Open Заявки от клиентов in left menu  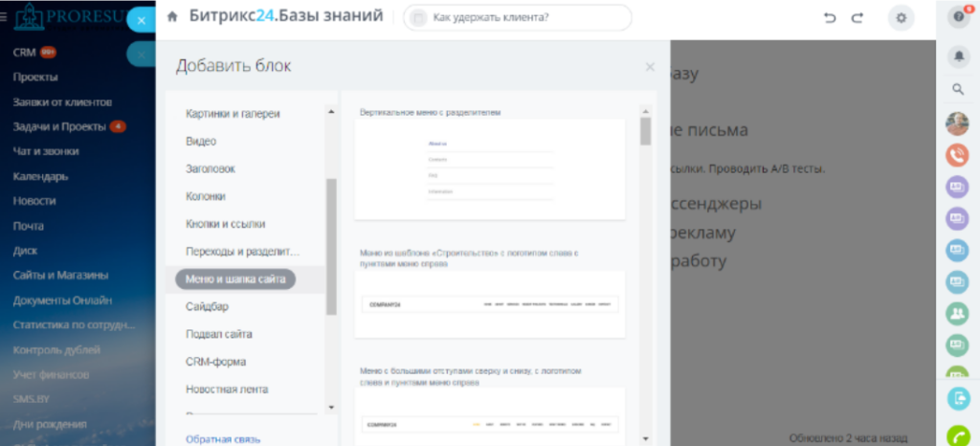coord(62,101)
